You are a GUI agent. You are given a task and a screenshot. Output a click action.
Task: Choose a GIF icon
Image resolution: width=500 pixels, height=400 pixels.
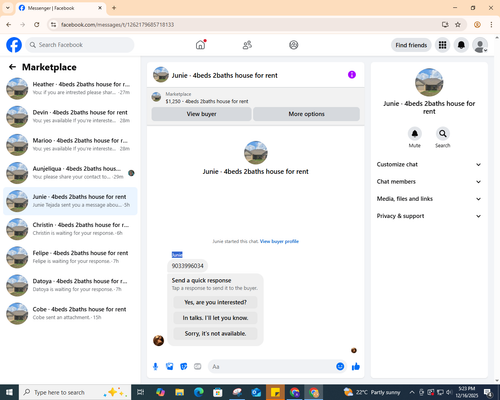click(198, 367)
